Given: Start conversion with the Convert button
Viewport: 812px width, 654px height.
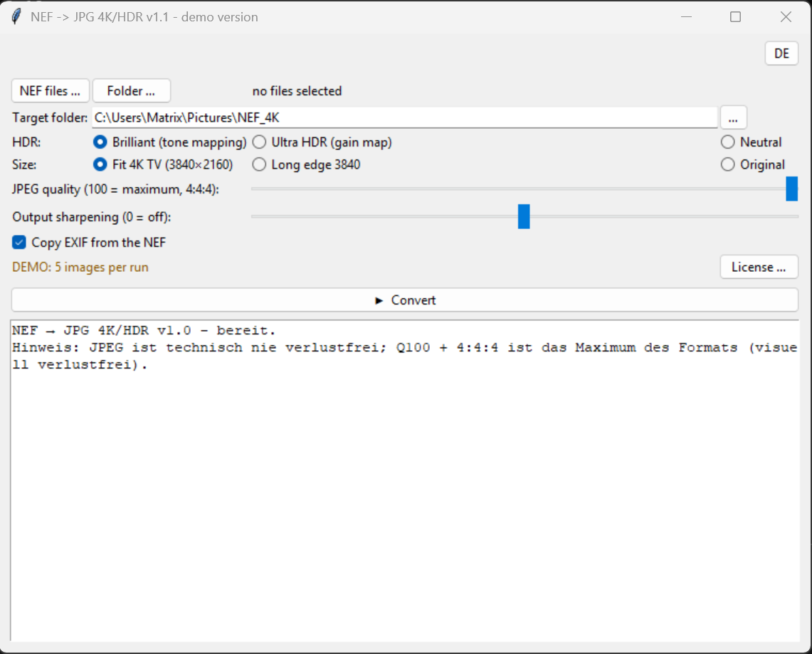Looking at the screenshot, I should click(x=404, y=300).
